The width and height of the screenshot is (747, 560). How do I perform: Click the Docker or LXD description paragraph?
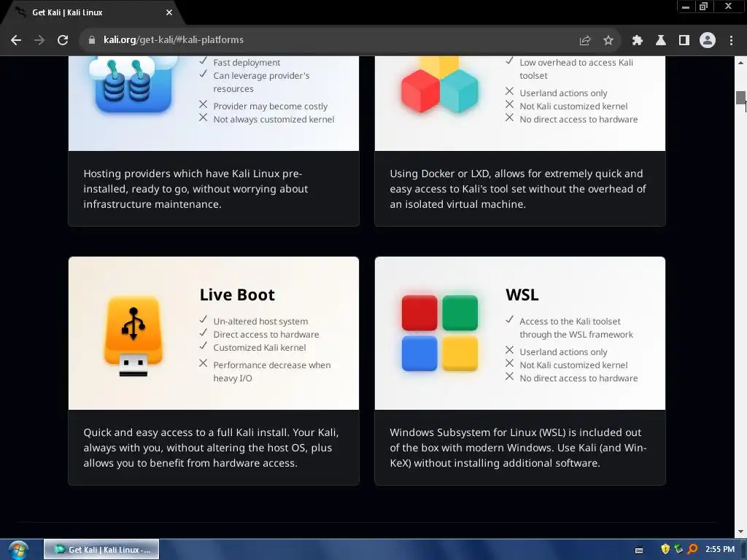[x=518, y=189]
